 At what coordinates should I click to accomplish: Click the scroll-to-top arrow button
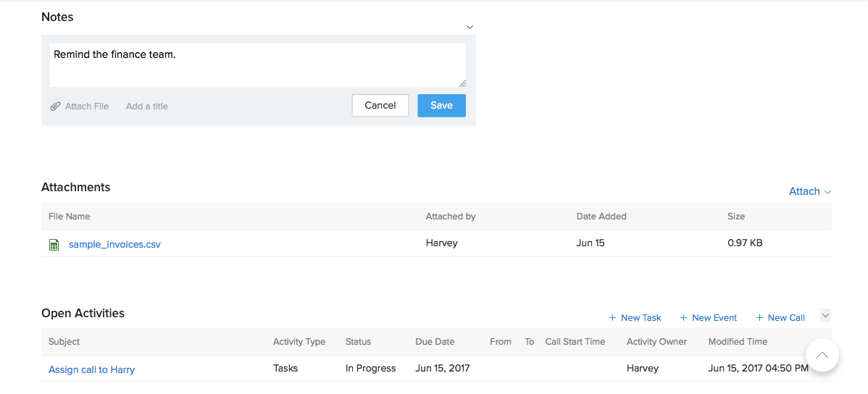pyautogui.click(x=822, y=355)
